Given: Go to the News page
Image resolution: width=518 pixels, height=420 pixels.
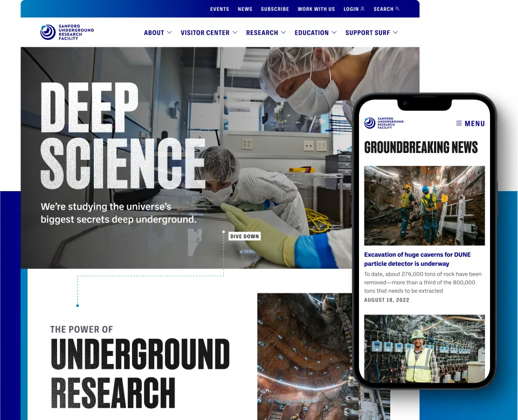Looking at the screenshot, I should pos(245,9).
